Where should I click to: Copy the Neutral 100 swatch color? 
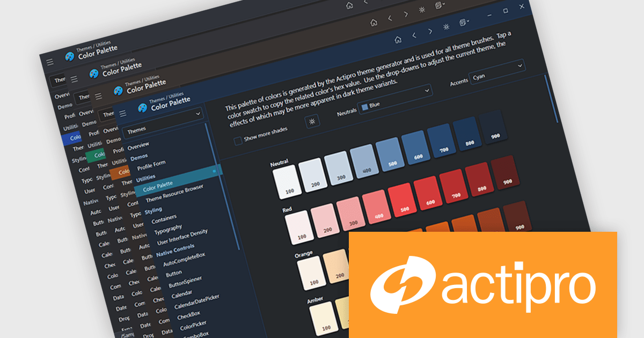pos(287,183)
